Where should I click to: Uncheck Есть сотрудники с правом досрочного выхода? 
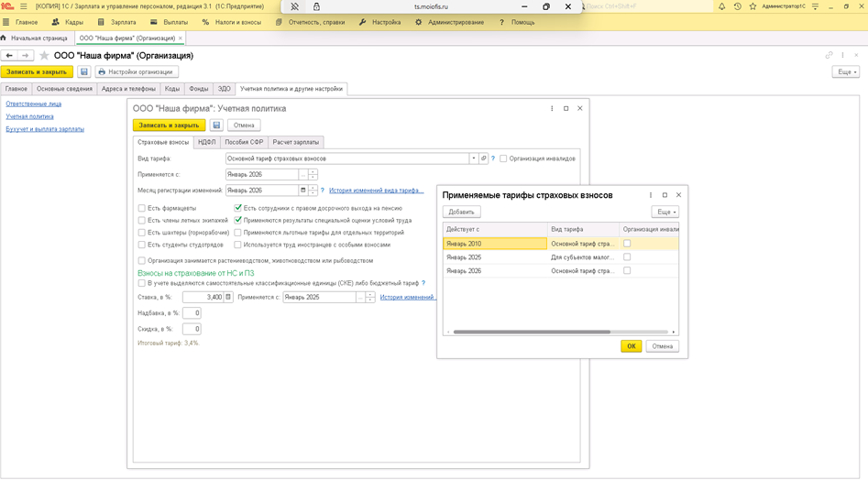pos(238,208)
